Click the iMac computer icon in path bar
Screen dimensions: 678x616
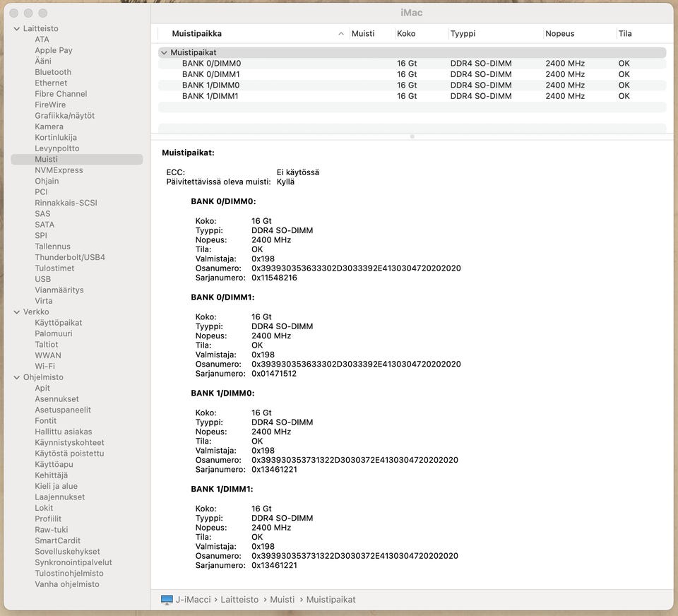coord(167,600)
